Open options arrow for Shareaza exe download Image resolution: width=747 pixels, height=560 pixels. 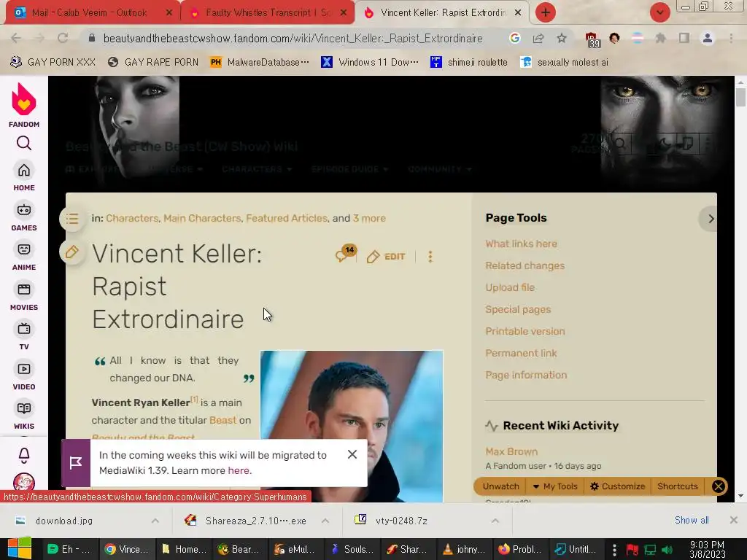(x=325, y=521)
